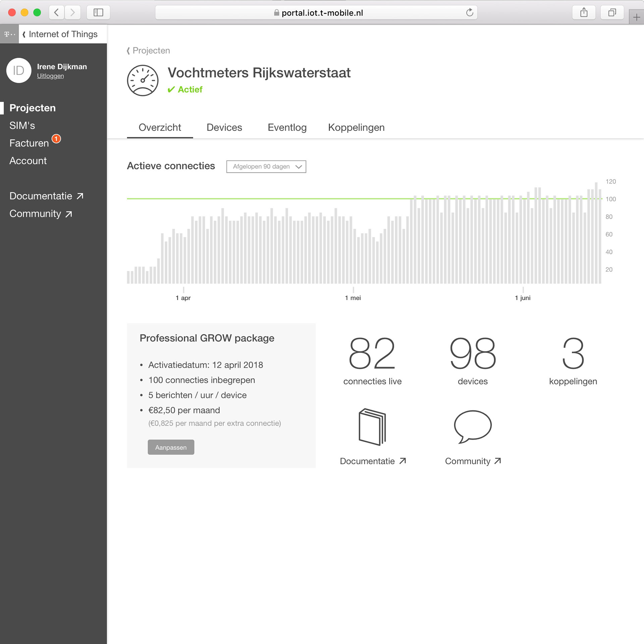Open Facturen in the sidebar
This screenshot has width=644, height=644.
[x=29, y=143]
